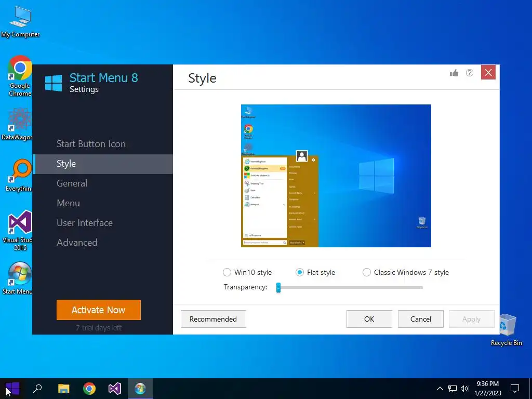
Task: Select the Google Chrome desktop shortcut
Action: coord(20,76)
